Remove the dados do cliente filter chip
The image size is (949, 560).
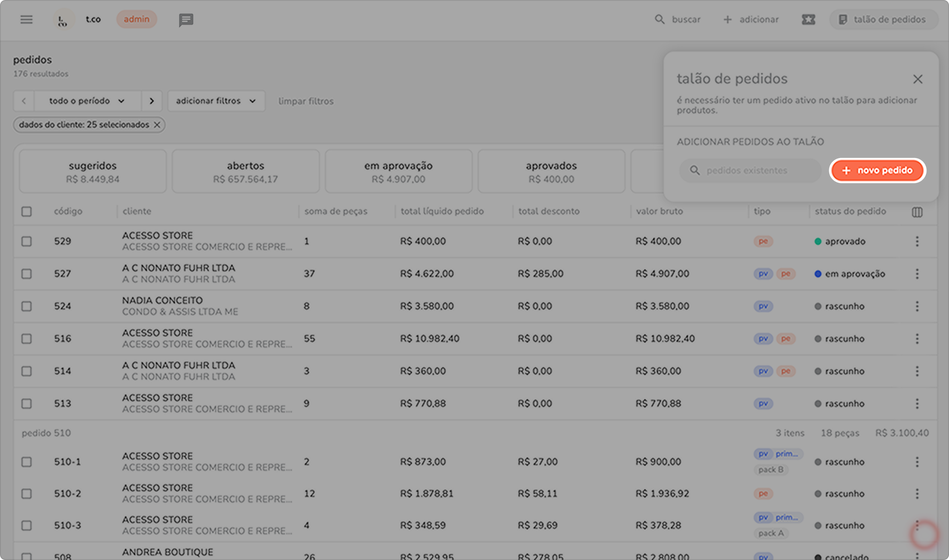(x=157, y=125)
